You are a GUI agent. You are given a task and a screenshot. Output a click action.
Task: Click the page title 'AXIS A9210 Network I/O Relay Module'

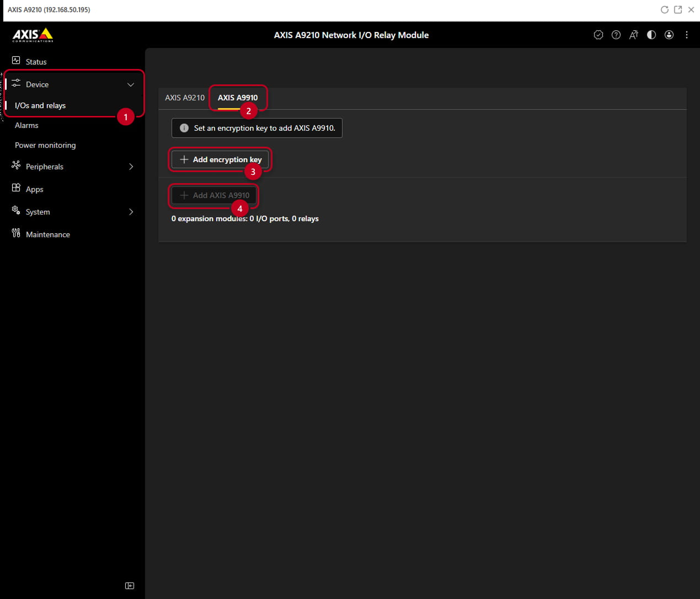351,35
